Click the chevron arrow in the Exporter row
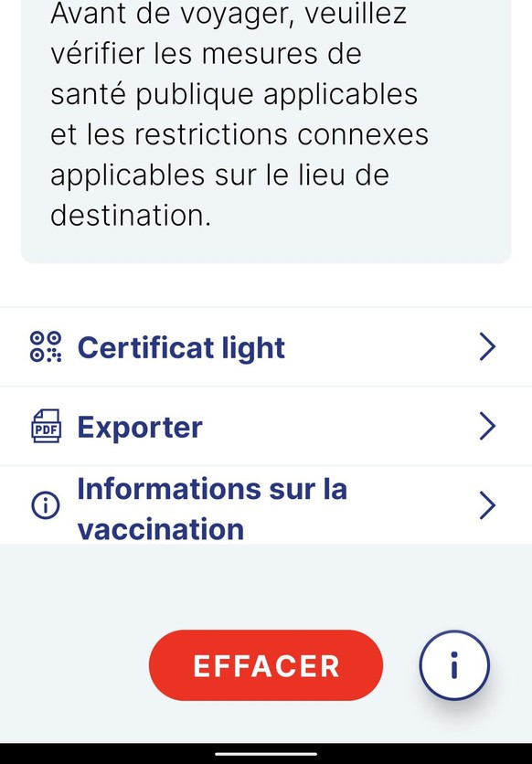Image resolution: width=532 pixels, height=764 pixels. [487, 427]
